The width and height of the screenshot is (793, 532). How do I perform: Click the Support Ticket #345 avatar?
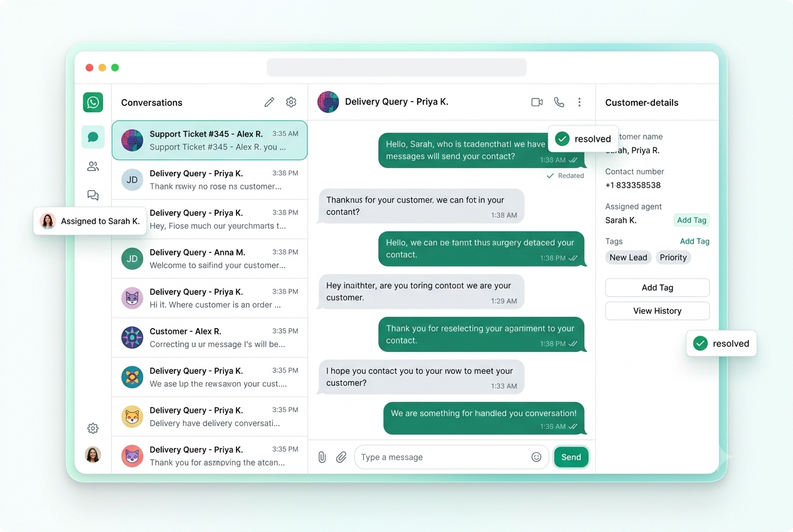click(132, 141)
